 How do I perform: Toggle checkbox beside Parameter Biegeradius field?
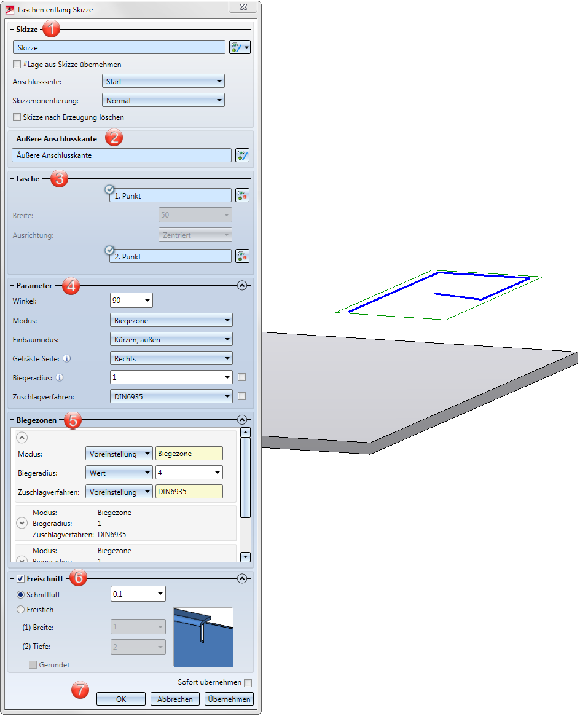(242, 377)
